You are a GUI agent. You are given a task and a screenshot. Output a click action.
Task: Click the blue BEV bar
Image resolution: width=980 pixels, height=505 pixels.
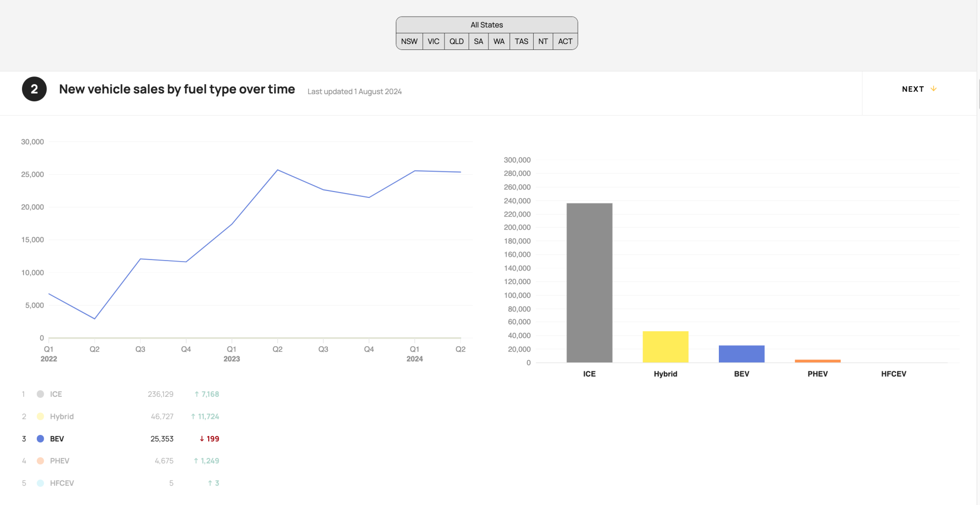[x=741, y=354]
